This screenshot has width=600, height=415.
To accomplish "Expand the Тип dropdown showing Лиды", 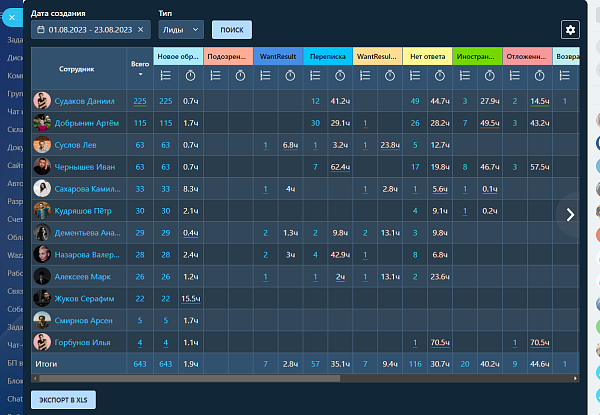I will point(181,30).
